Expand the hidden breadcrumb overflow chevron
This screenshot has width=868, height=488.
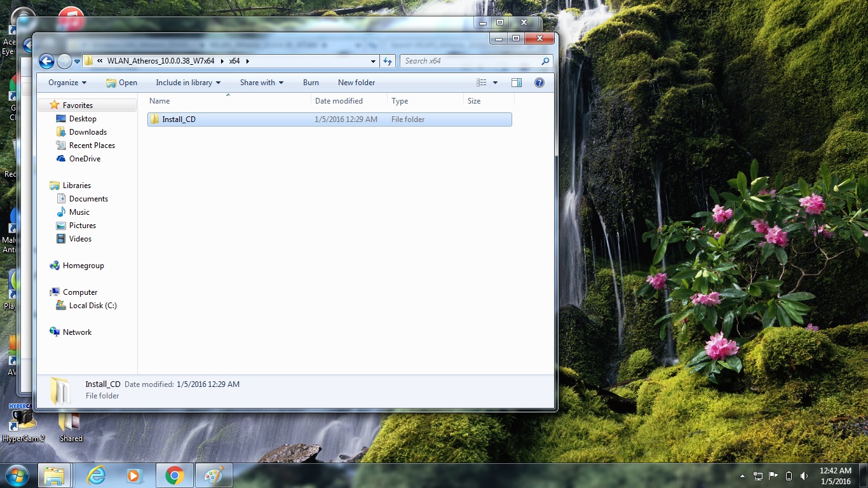[x=100, y=61]
